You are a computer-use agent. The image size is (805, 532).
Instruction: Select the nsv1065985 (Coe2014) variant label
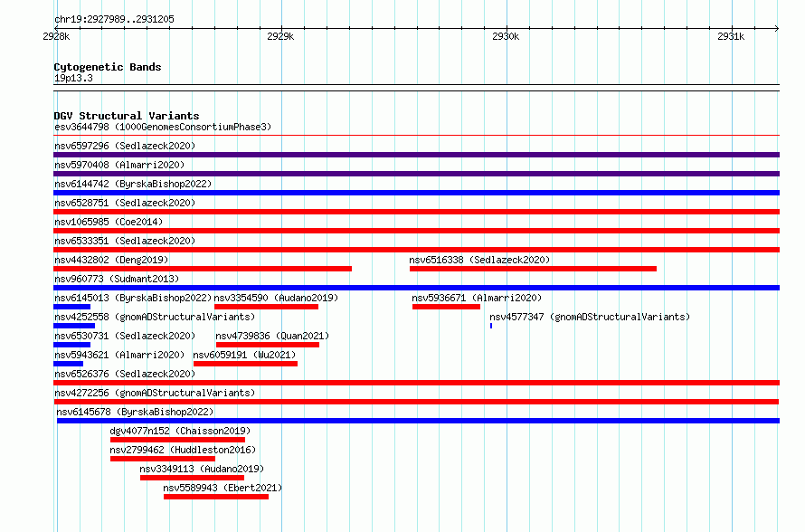click(x=109, y=222)
